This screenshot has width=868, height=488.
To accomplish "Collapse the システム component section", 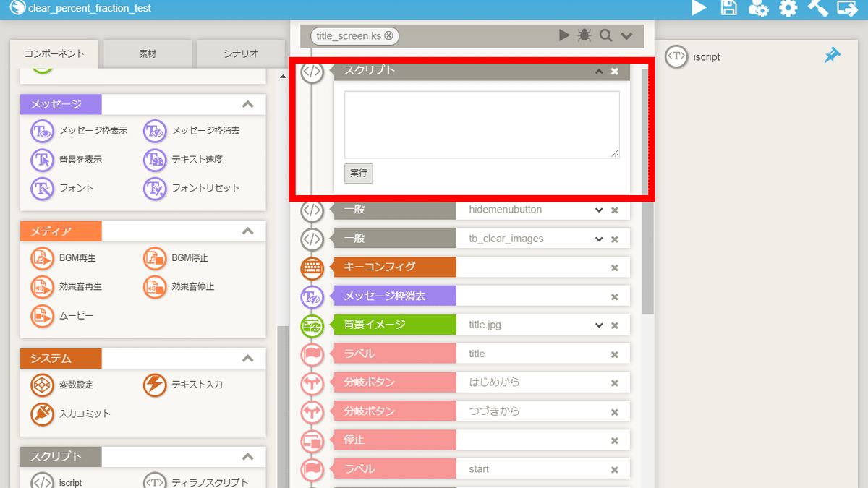I will tap(248, 359).
